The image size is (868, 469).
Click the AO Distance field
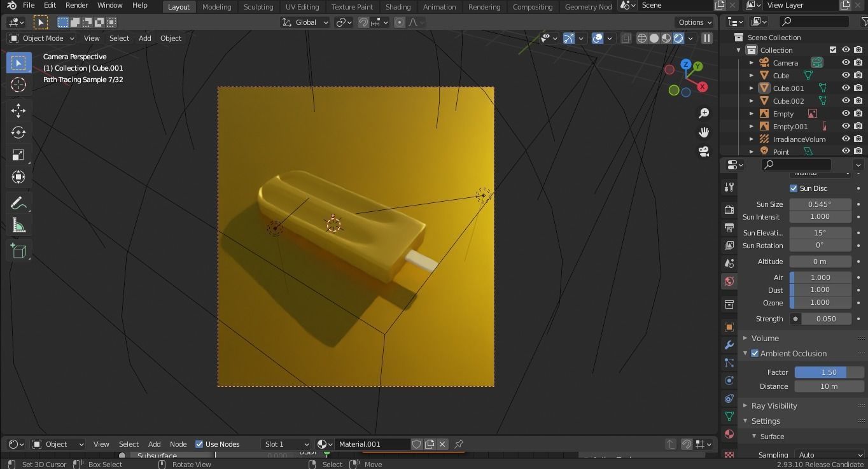pos(829,386)
